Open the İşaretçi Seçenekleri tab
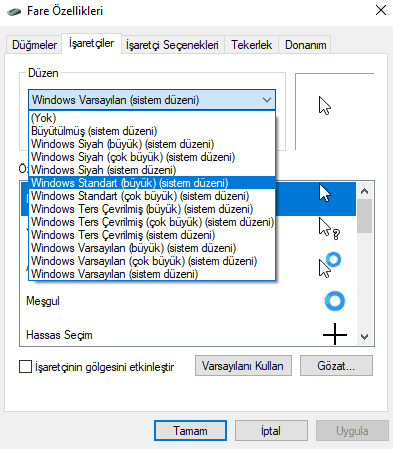 (172, 45)
